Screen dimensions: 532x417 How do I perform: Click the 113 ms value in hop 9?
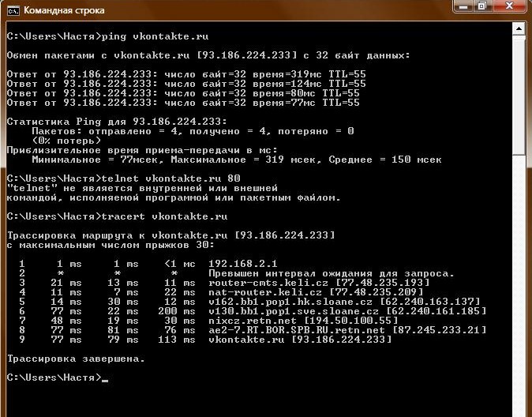tap(177, 340)
